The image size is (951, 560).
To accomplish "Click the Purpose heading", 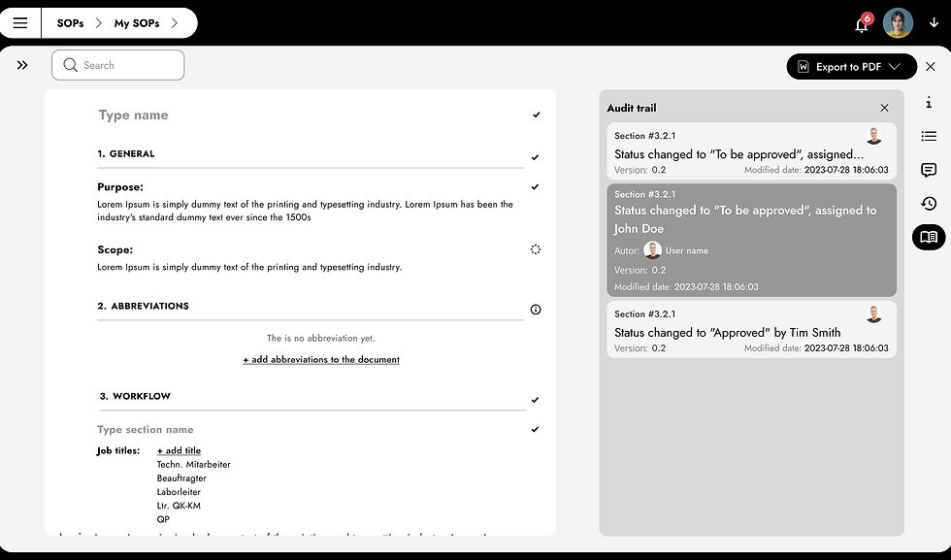I will 120,187.
